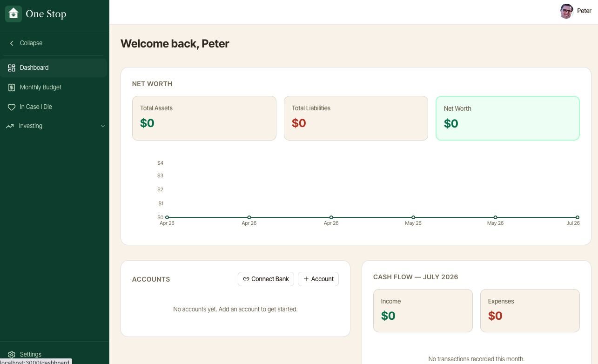Click the plus icon in Account button

[x=306, y=279]
